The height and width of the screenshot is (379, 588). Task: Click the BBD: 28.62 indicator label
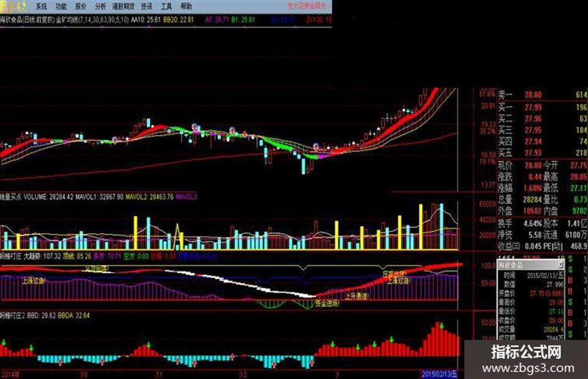coord(41,316)
